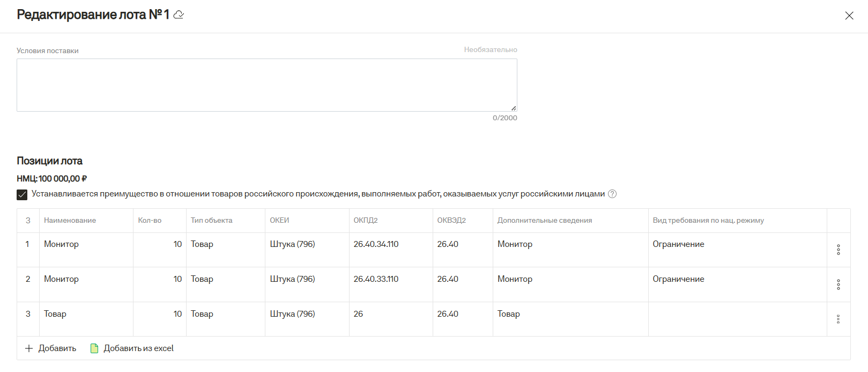Click the textarea resize handle corner
Image resolution: width=868 pixels, height=372 pixels.
514,108
